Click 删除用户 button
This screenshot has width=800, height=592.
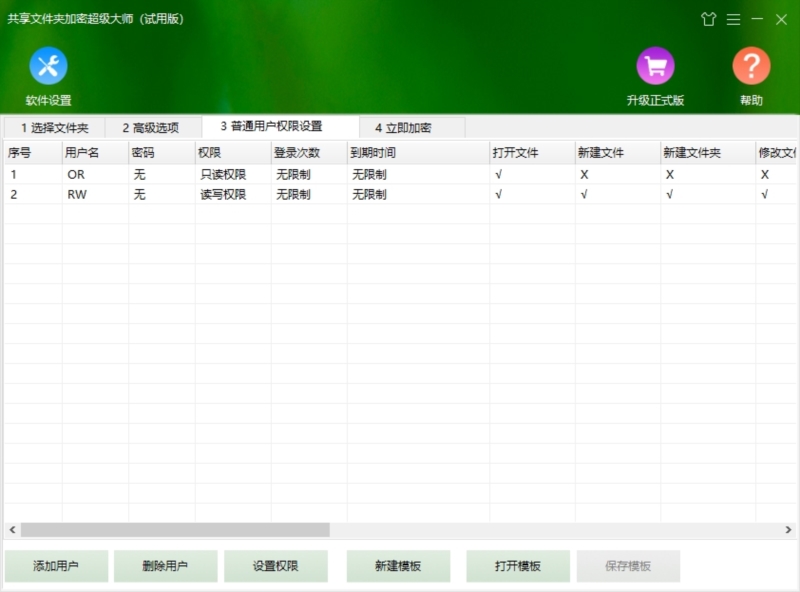(x=165, y=565)
